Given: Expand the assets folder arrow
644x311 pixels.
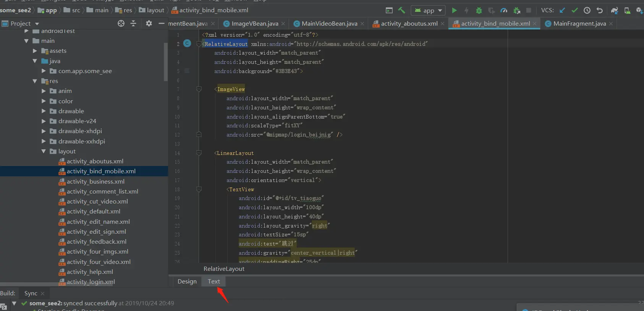Looking at the screenshot, I should pos(35,51).
